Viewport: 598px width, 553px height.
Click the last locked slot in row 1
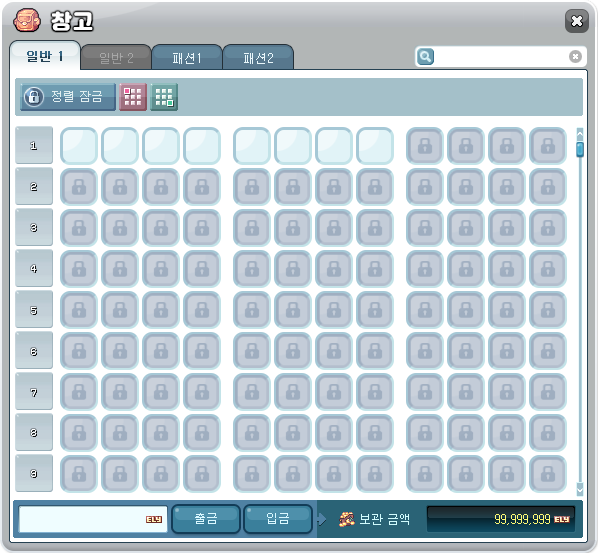tap(548, 146)
